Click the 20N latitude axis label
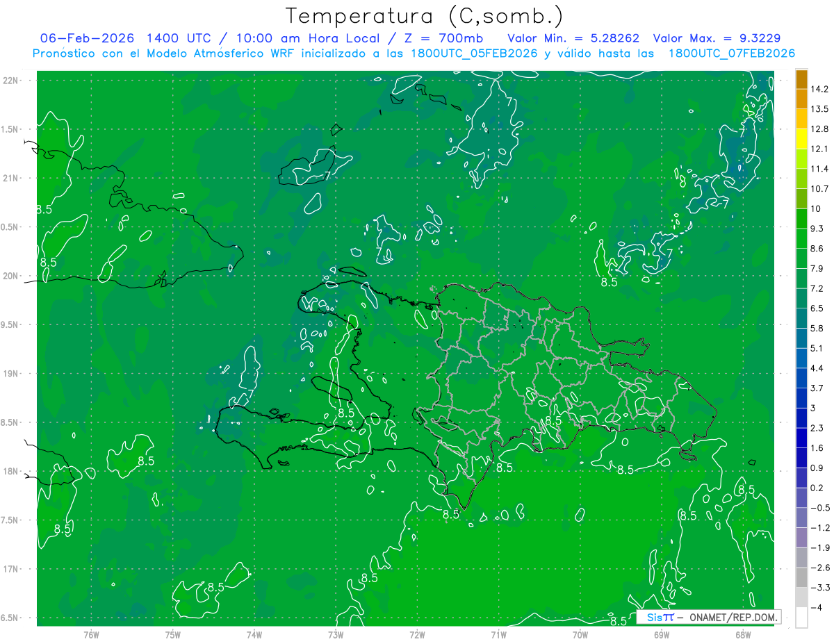This screenshot has width=834, height=644. [10, 276]
